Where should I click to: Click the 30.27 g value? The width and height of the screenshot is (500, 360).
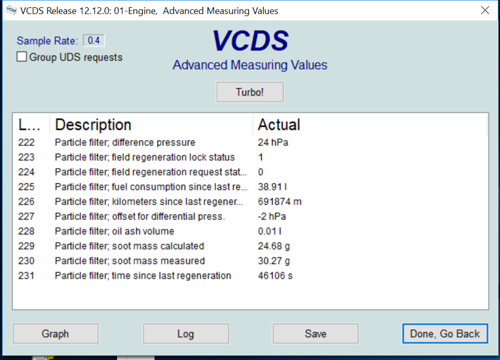point(274,261)
